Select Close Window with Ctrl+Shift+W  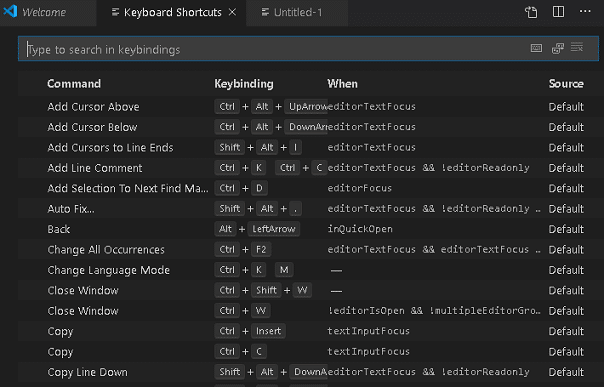click(308, 290)
